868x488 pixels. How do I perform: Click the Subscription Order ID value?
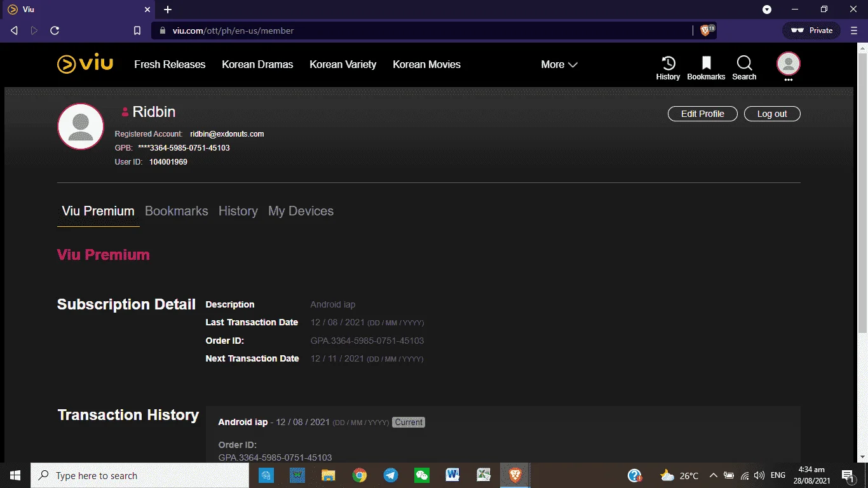pyautogui.click(x=367, y=341)
